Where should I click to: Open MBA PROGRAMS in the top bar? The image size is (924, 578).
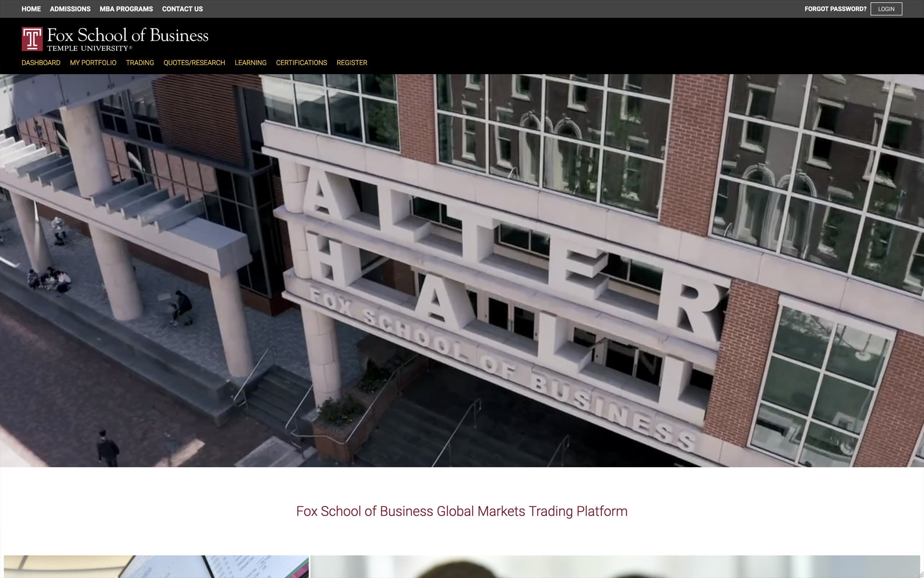point(126,9)
